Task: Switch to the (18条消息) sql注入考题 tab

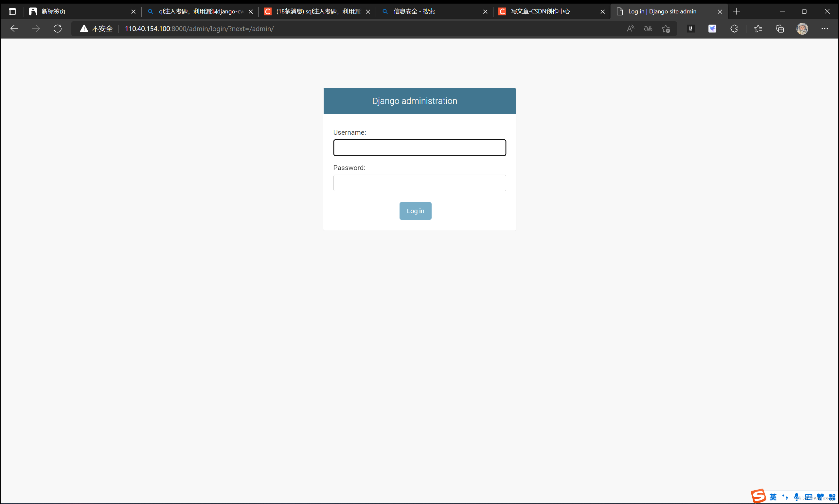Action: pyautogui.click(x=317, y=11)
